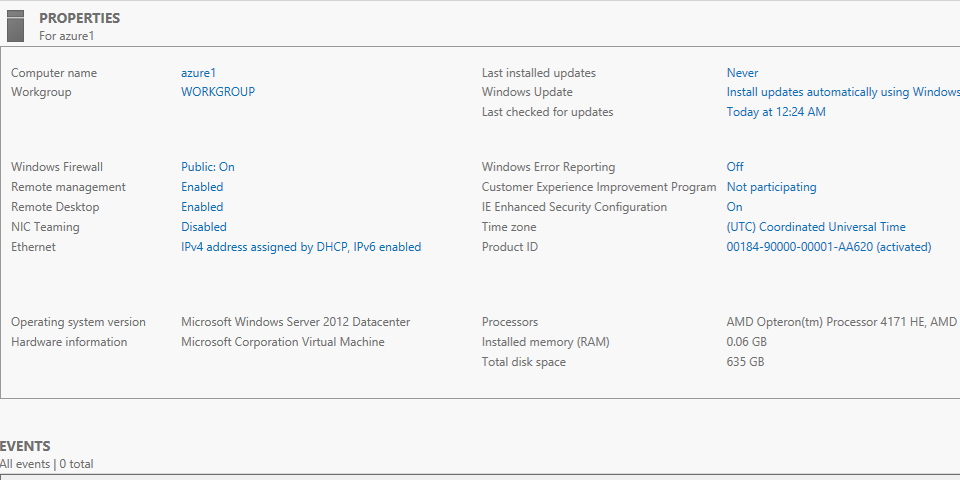Click the 'Windows Update' label
960x480 pixels.
pyautogui.click(x=527, y=92)
